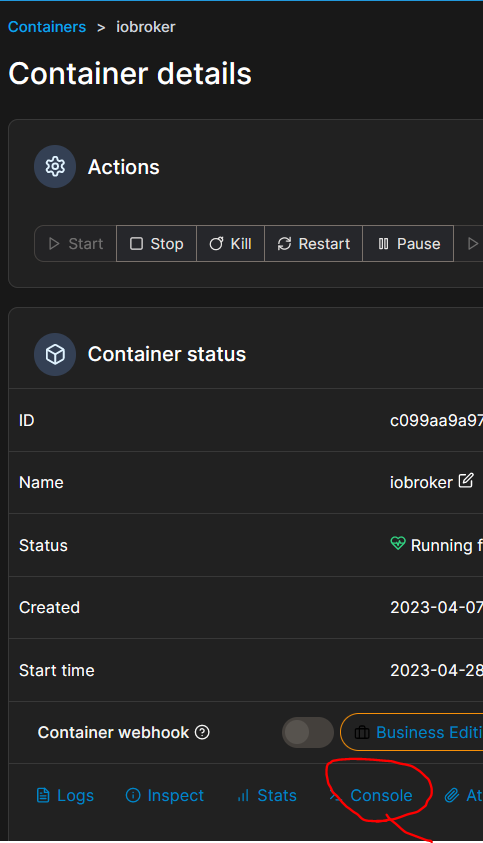Click the Logs document icon
The image size is (483, 843).
coord(43,795)
